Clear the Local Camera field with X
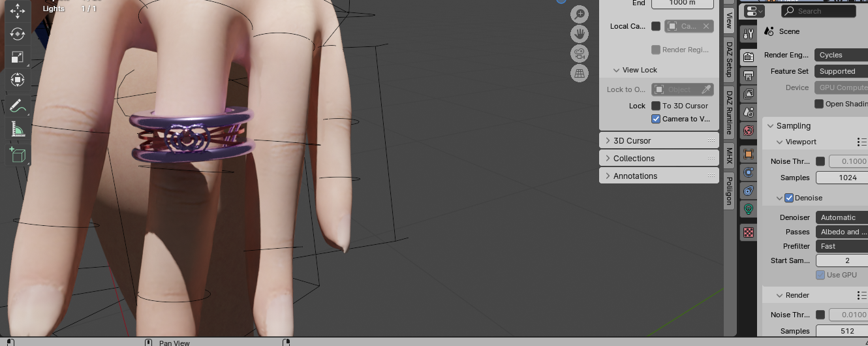 point(705,26)
